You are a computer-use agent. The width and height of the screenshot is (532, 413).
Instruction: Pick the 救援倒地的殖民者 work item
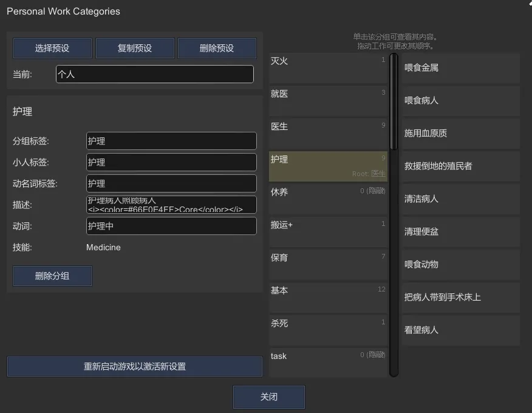coord(460,166)
